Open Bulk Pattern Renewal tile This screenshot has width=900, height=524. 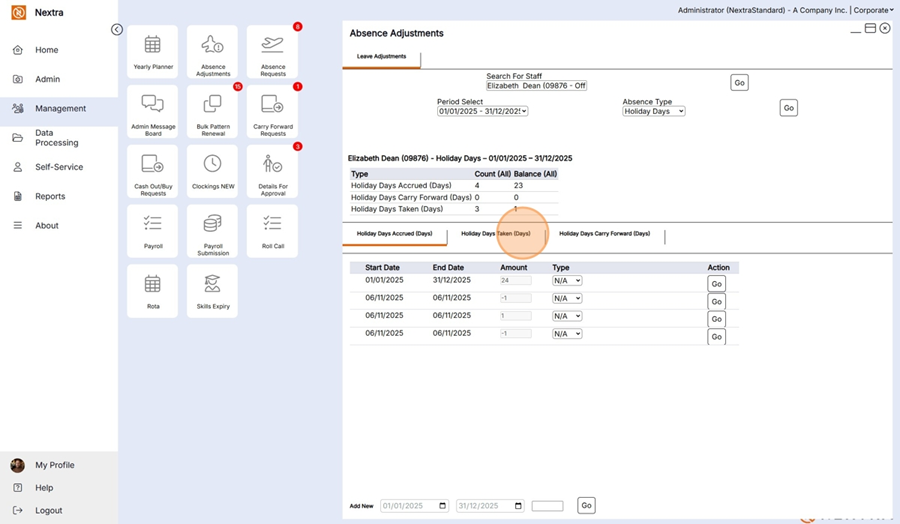point(212,111)
